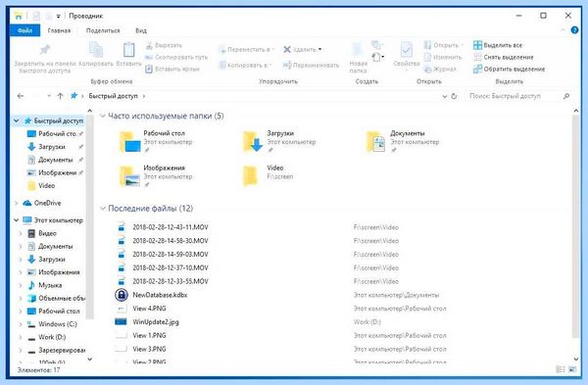Collapse the Последние файлы section

pos(103,209)
